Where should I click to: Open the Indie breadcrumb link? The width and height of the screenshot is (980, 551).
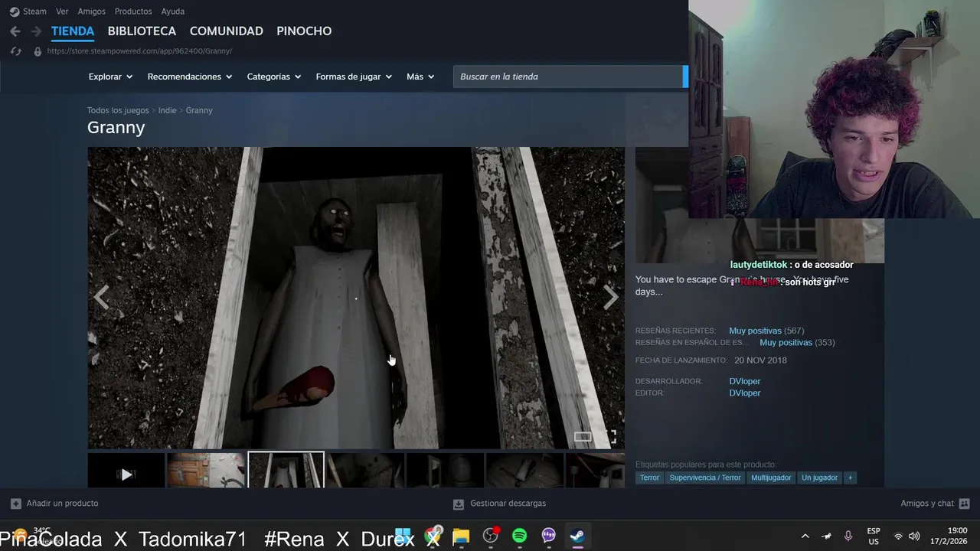pyautogui.click(x=168, y=111)
